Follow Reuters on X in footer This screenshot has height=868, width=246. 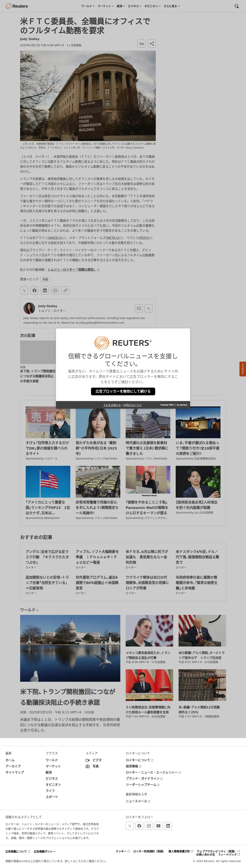coord(130,826)
